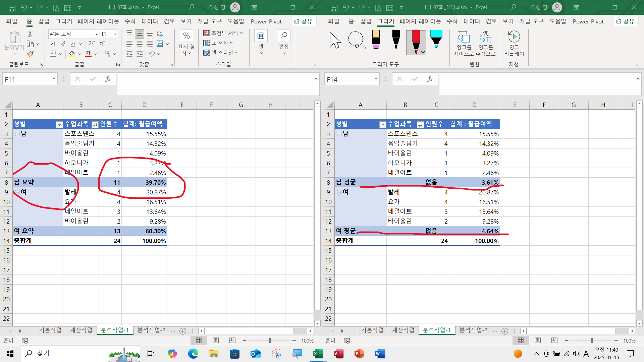Switch to Page Layout view in left window

[215, 341]
